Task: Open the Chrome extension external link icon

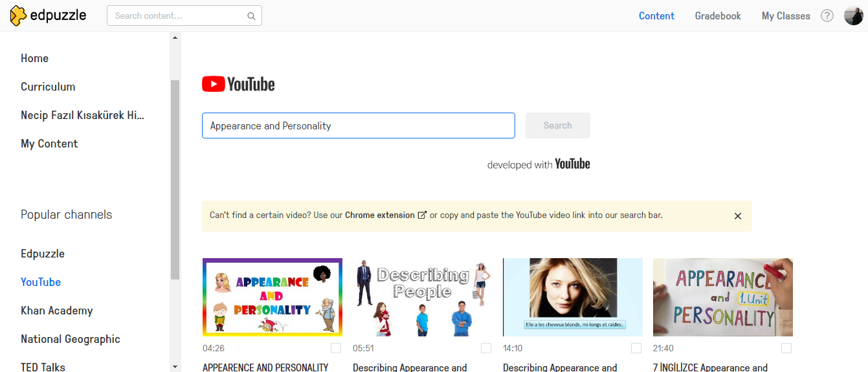Action: (x=422, y=215)
